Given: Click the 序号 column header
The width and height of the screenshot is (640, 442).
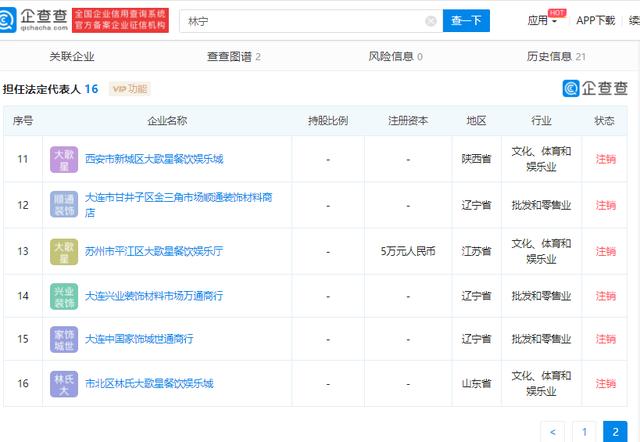Looking at the screenshot, I should point(23,121).
